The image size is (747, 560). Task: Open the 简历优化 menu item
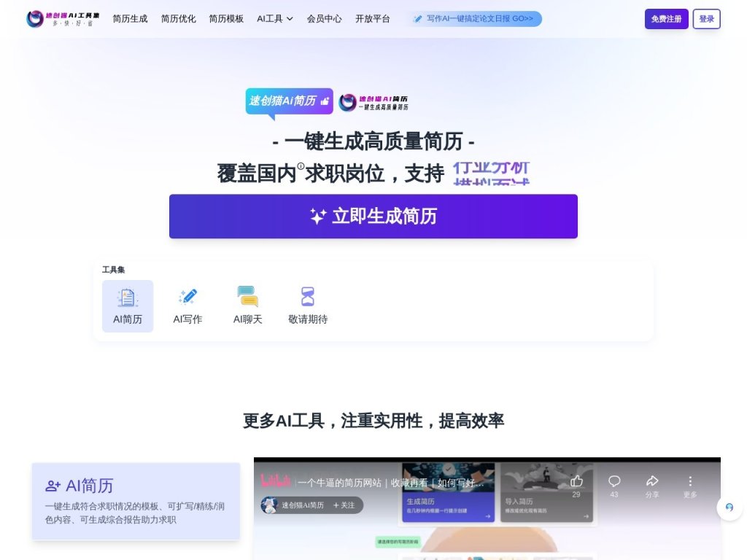coord(178,19)
